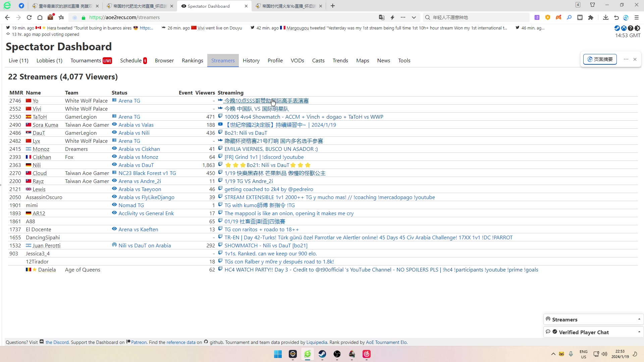Open the reading mode book icon
Image resolution: width=644 pixels, height=362 pixels.
tap(580, 17)
